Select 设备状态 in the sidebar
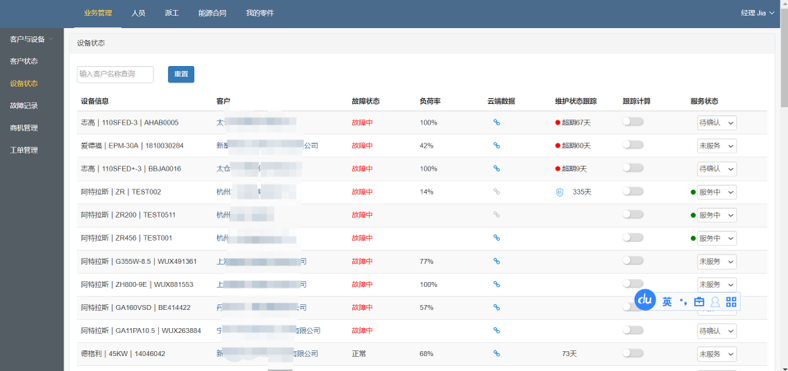 click(x=24, y=83)
